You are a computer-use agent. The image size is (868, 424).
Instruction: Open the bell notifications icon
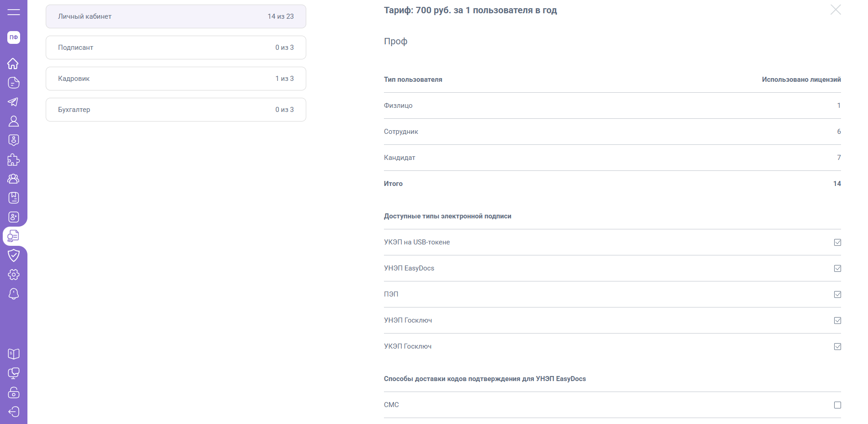pyautogui.click(x=13, y=294)
